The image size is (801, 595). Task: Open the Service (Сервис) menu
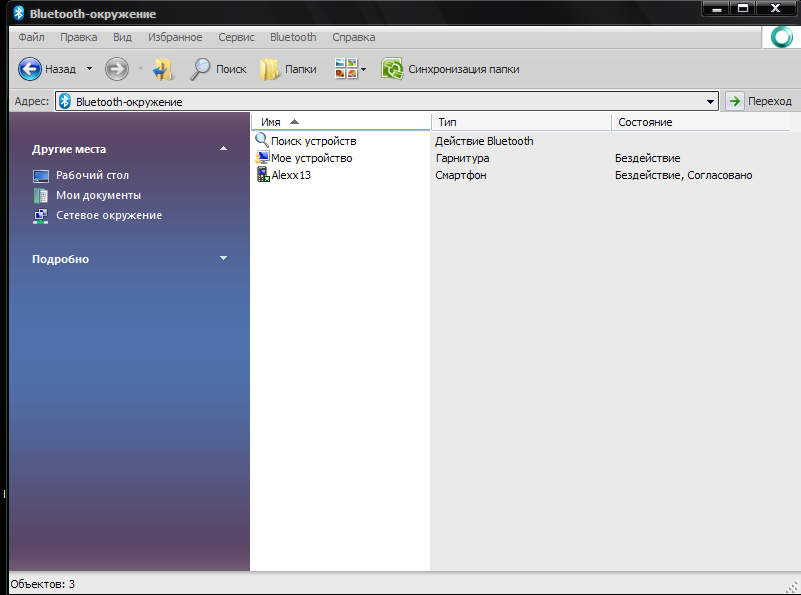[236, 37]
